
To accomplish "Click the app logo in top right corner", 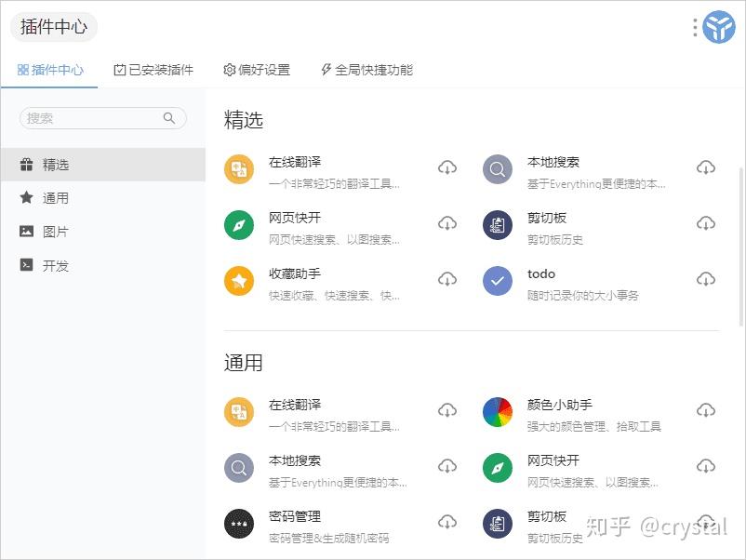I will tap(716, 27).
